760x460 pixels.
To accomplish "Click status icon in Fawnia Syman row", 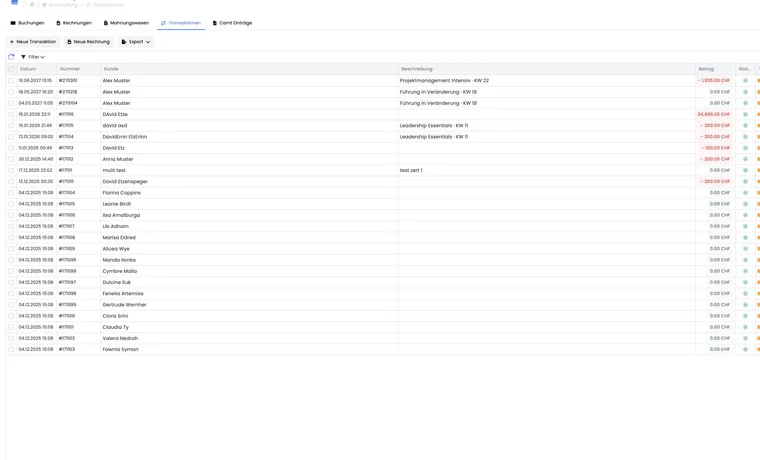I will (745, 349).
